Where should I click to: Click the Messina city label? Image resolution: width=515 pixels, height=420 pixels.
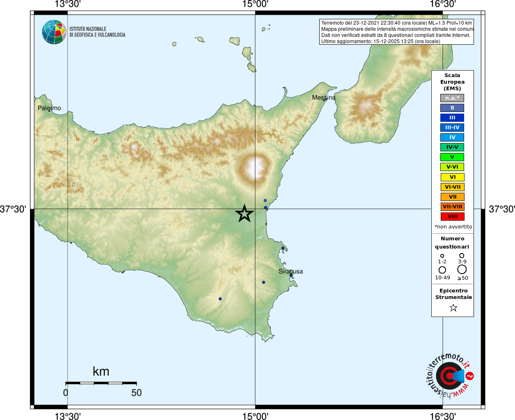click(324, 98)
